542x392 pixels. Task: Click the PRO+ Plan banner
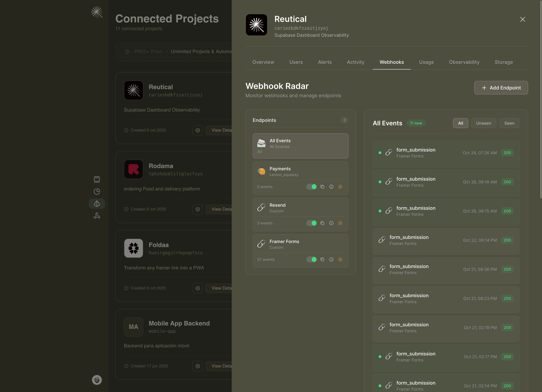173,52
